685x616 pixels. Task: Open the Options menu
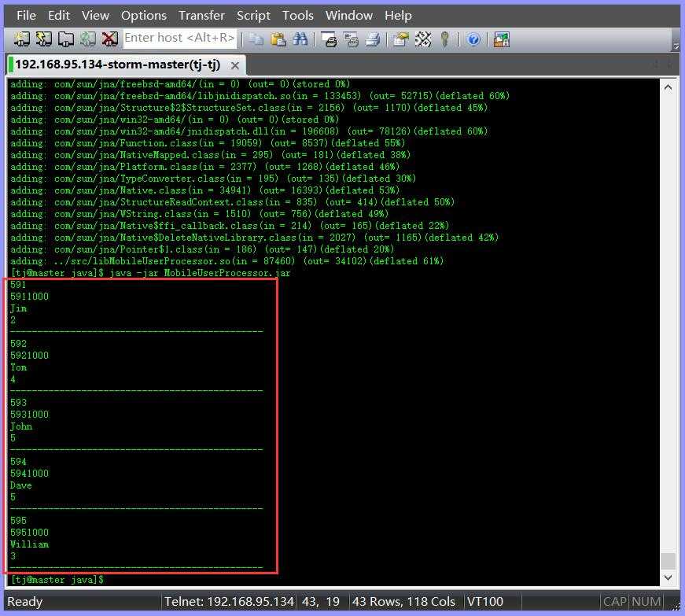click(x=144, y=15)
